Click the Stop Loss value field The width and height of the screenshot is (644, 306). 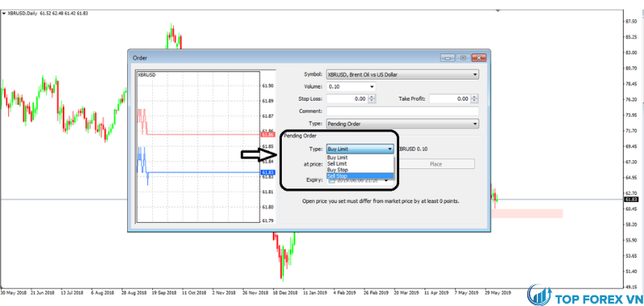(x=347, y=98)
